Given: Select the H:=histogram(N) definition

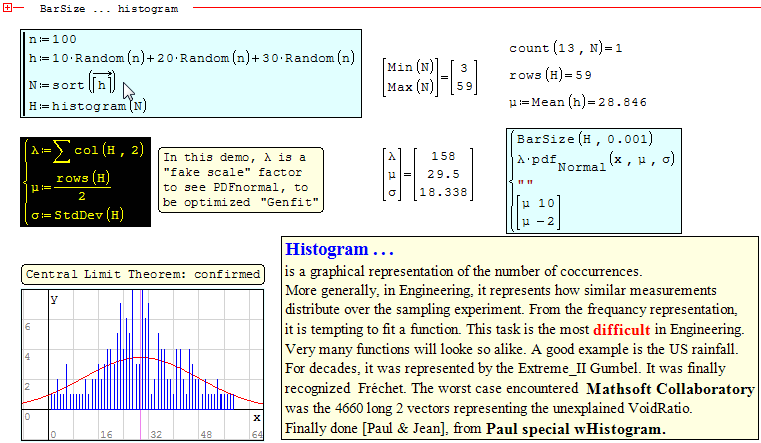Looking at the screenshot, I should 87,105.
